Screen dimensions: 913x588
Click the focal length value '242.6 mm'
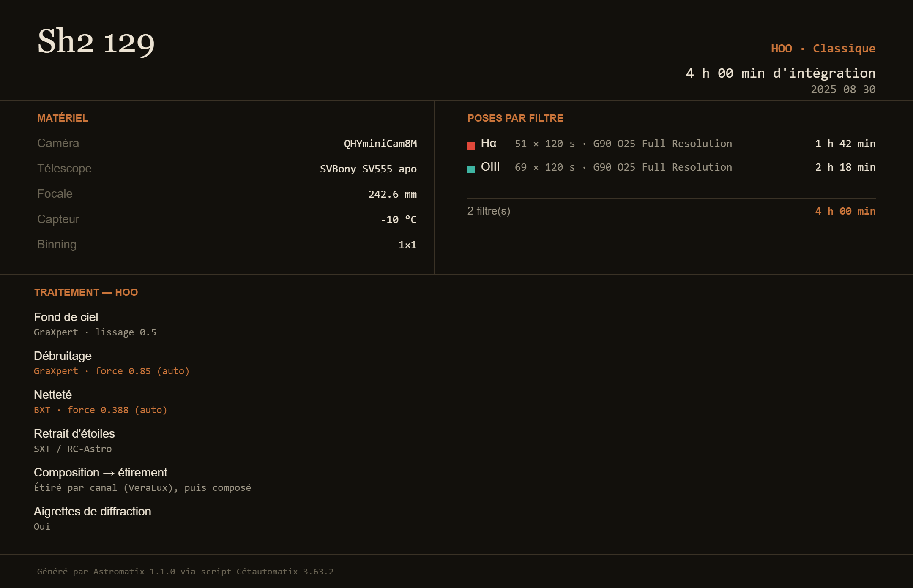(x=393, y=194)
